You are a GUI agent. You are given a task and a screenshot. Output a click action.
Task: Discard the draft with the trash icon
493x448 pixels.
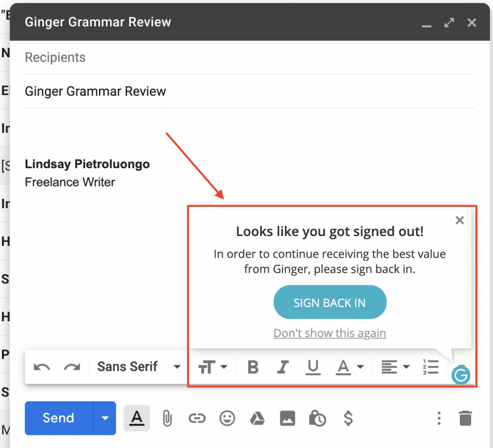pyautogui.click(x=466, y=418)
